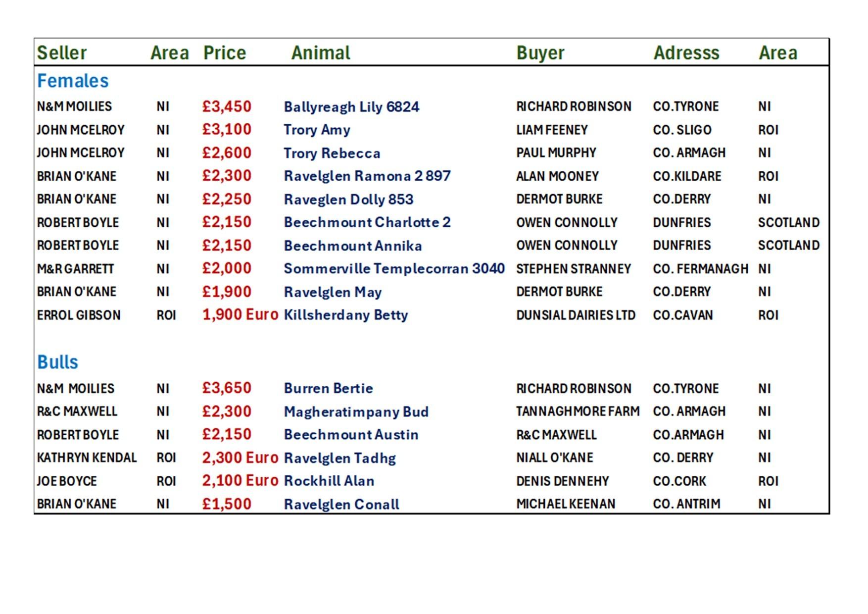Select the £3,450 price cell

pos(227,106)
